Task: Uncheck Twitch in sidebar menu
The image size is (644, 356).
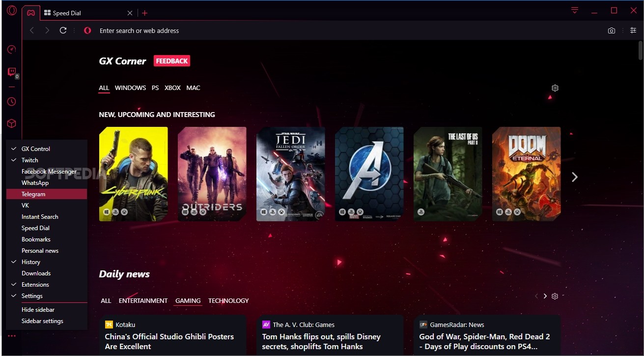Action: click(47, 160)
